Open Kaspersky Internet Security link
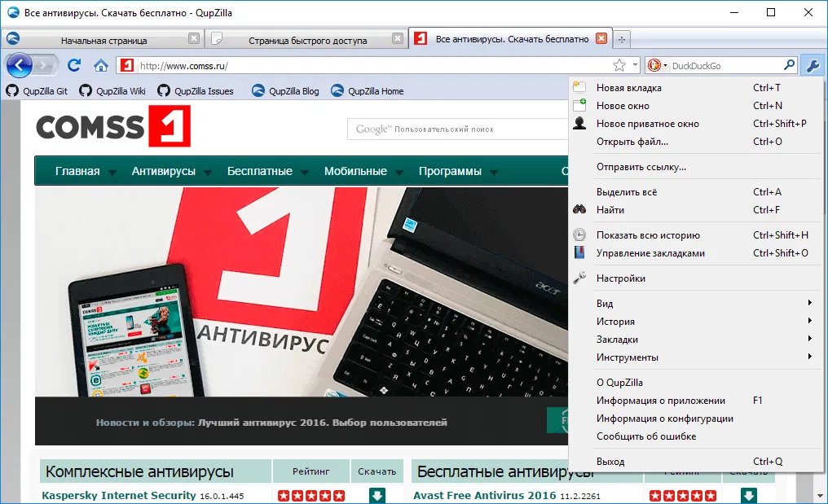Image resolution: width=828 pixels, height=504 pixels. 119,496
